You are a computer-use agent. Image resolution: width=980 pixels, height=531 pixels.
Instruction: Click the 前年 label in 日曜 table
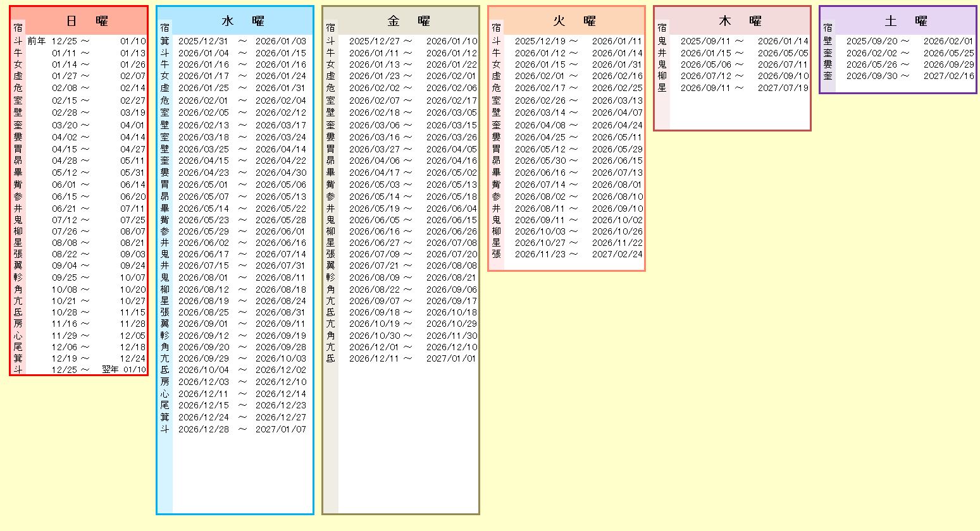[x=36, y=41]
